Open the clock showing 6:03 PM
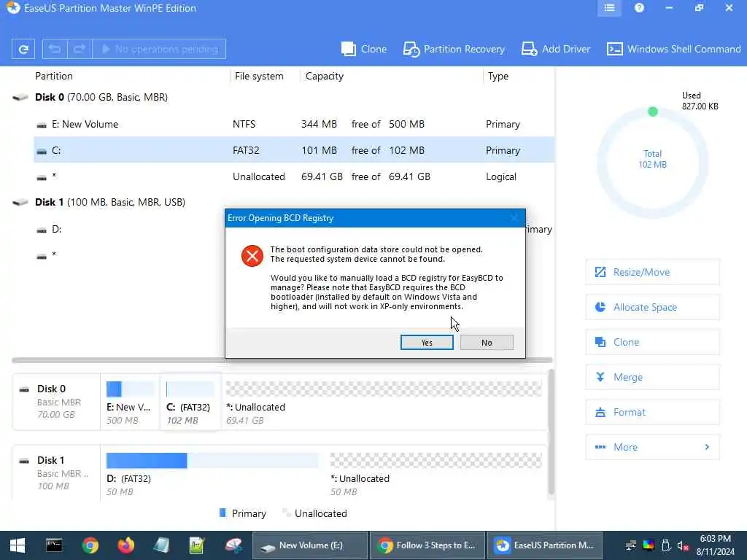This screenshot has height=560, width=747. tap(716, 545)
